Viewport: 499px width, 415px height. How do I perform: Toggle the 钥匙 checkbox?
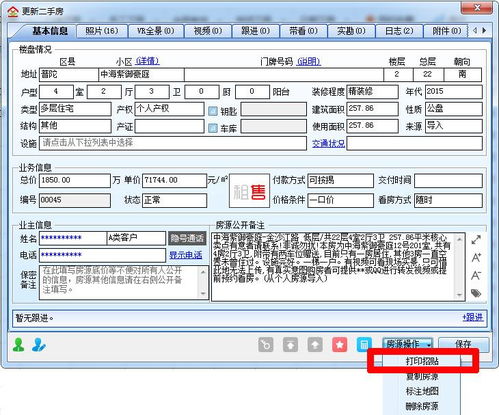click(x=213, y=111)
